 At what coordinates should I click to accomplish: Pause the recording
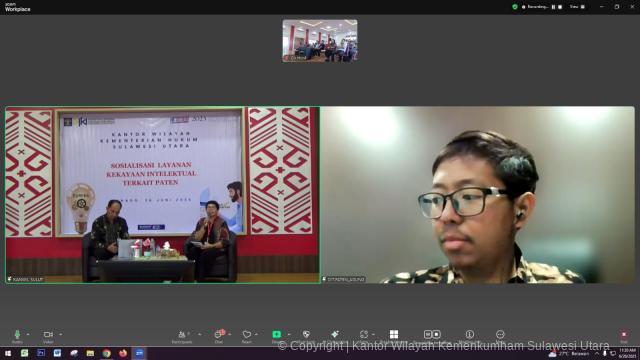553,7
